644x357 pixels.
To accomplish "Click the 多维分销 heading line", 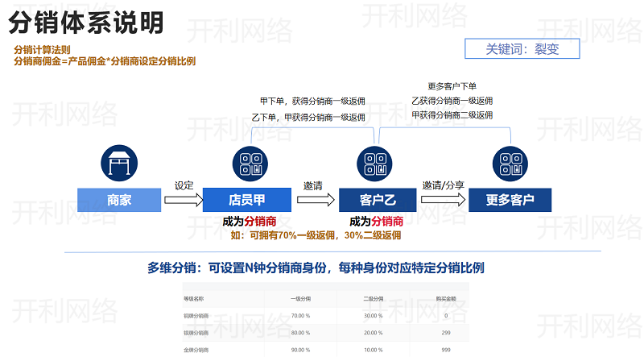I will 316,268.
